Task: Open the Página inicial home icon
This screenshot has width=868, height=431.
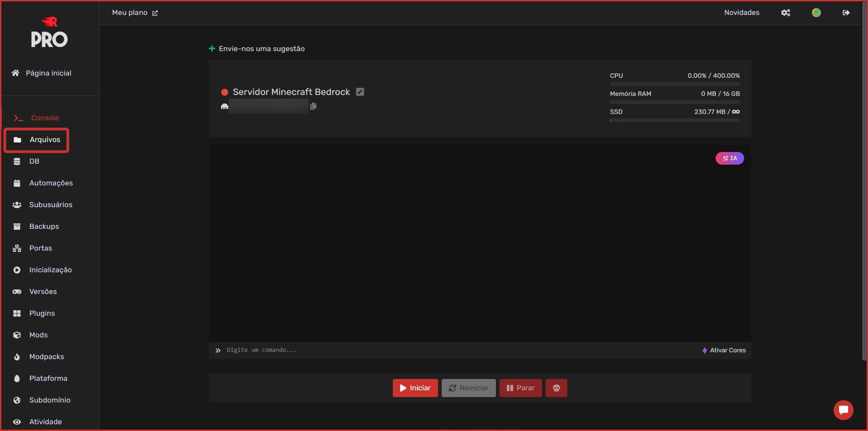Action: (x=15, y=73)
